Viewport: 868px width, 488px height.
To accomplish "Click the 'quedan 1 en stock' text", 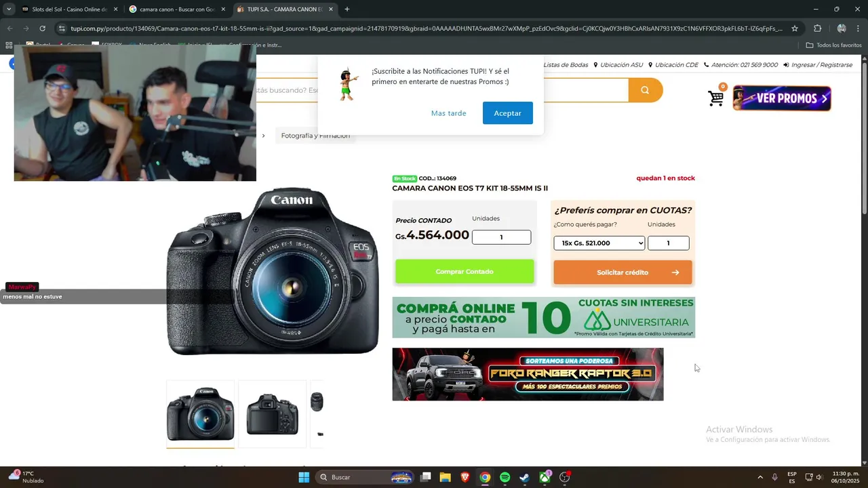I will [x=665, y=178].
